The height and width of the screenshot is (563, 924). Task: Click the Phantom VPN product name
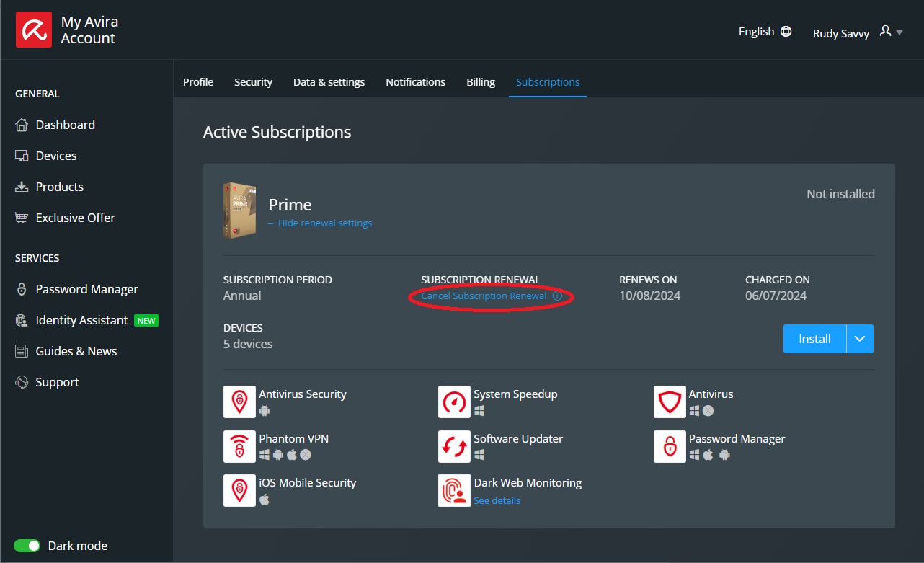pyautogui.click(x=293, y=439)
